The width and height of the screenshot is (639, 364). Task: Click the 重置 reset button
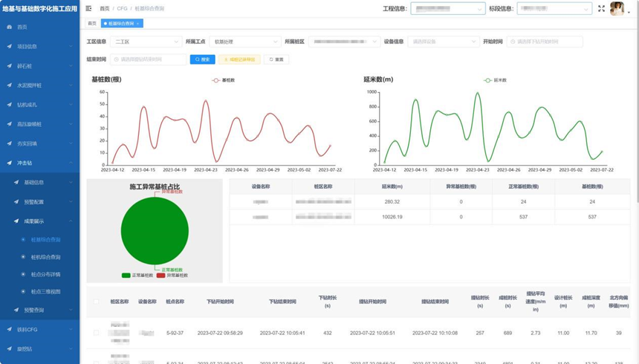pyautogui.click(x=276, y=59)
